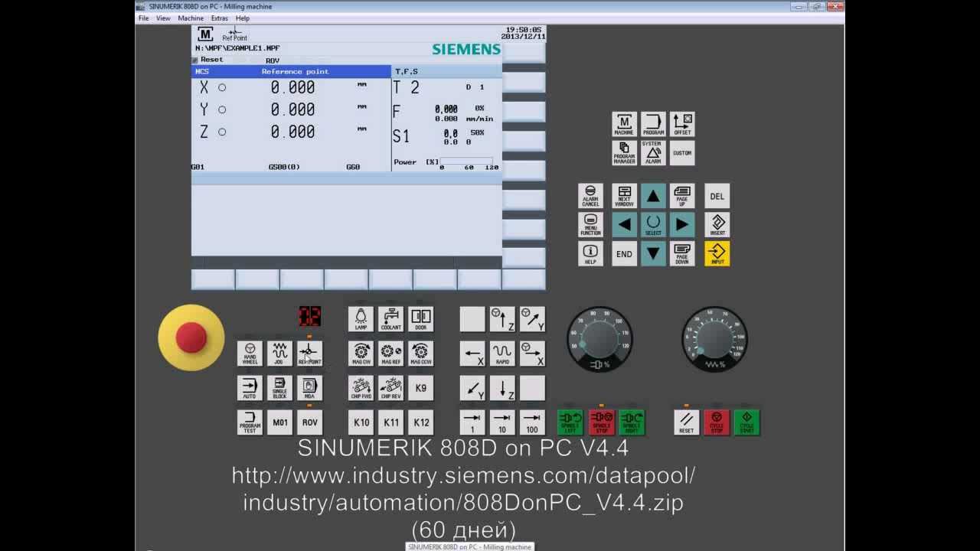Jog the Y axis with the up-right arrow
Screen dimensions: 980x551
(x=532, y=319)
